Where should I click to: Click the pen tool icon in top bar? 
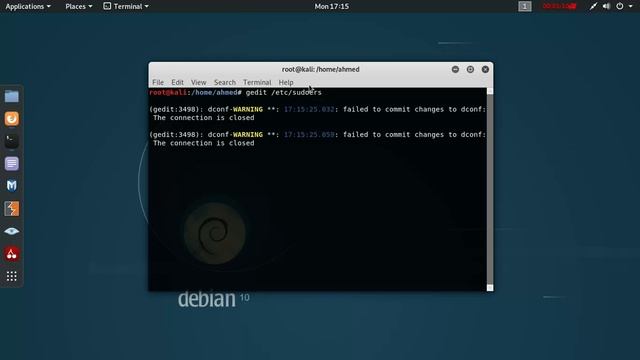point(593,6)
